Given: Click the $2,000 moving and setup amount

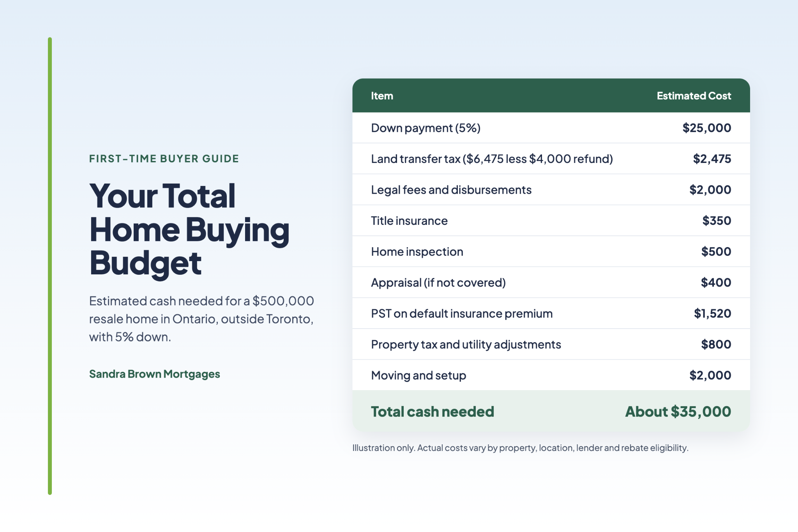Looking at the screenshot, I should [x=710, y=375].
